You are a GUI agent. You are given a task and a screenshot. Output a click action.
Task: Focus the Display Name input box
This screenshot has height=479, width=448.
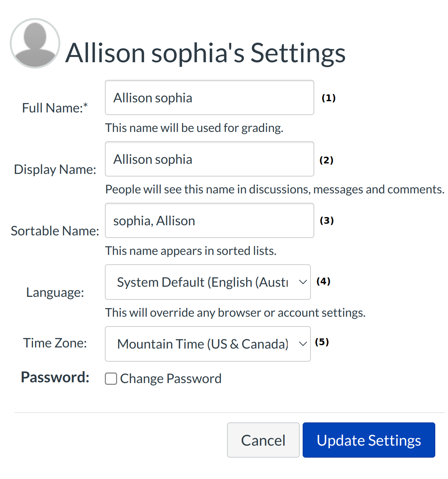click(x=209, y=159)
